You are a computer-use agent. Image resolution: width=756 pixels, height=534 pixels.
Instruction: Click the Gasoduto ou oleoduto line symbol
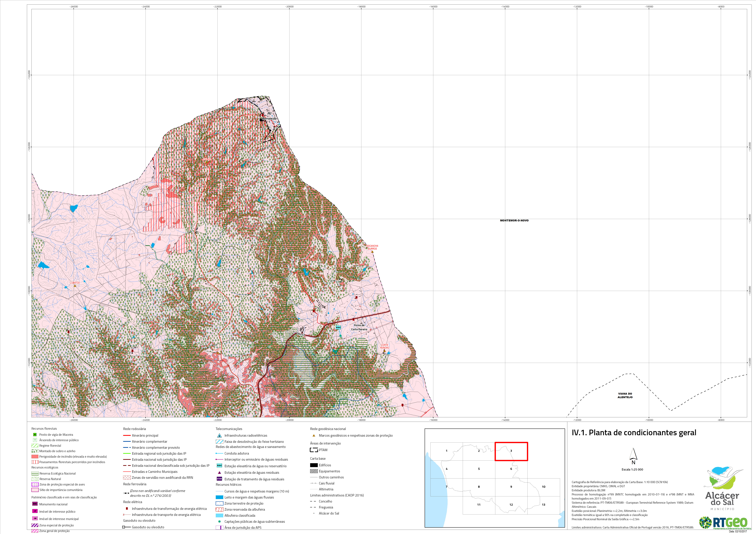point(126,527)
